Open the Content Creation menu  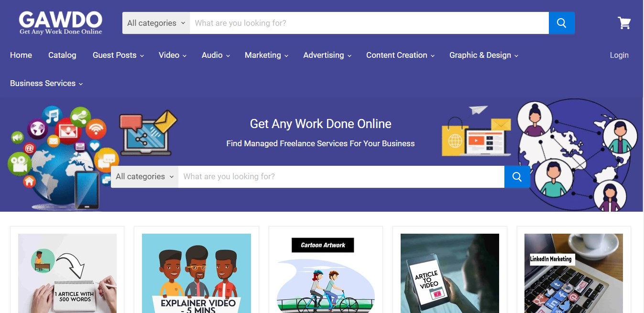coord(400,55)
